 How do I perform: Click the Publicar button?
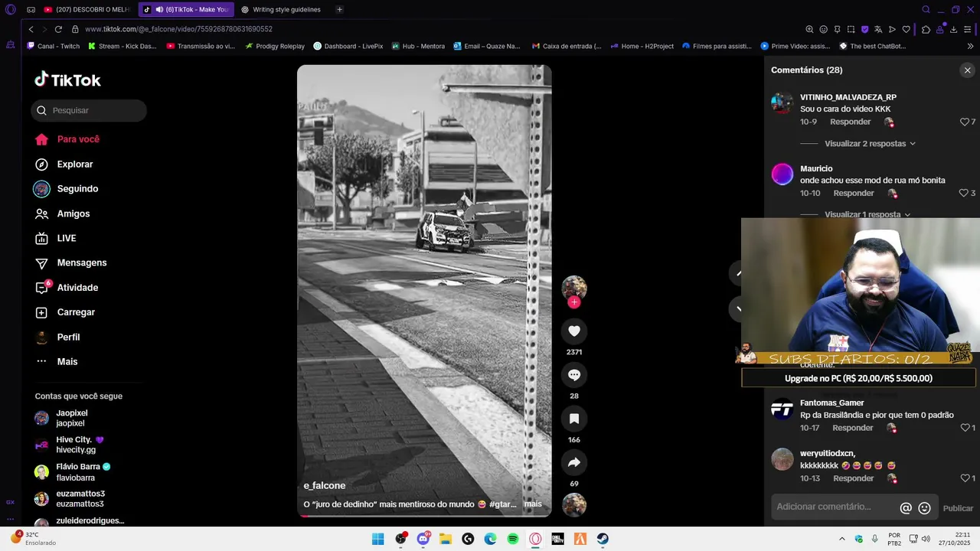958,508
